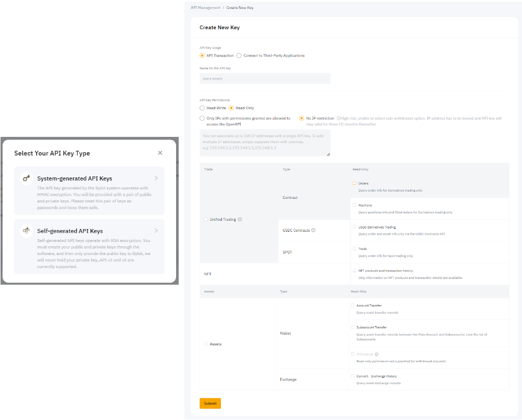The width and height of the screenshot is (522, 420).
Task: Enable the Orders read-only checkbox
Action: (x=354, y=183)
